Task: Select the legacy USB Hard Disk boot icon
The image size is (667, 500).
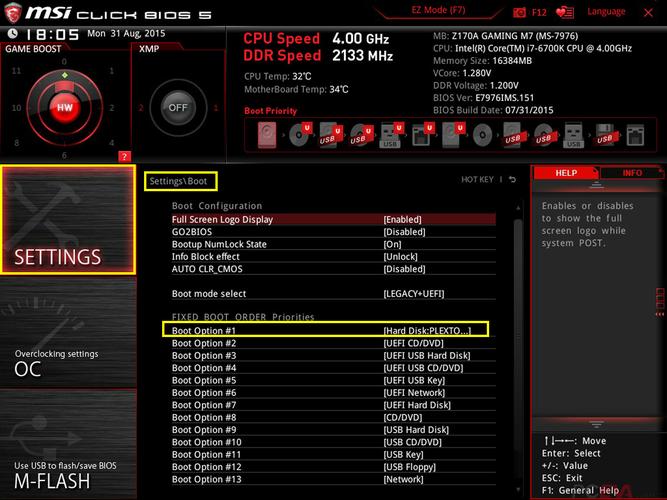Action: coord(513,135)
